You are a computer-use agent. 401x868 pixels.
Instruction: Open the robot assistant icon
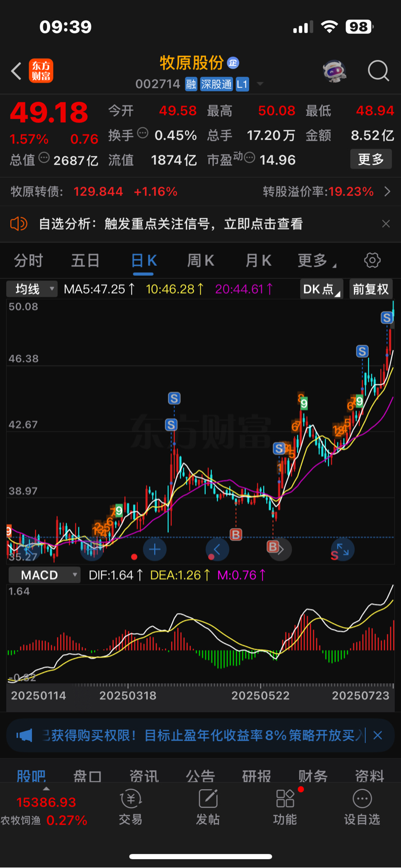click(x=335, y=71)
